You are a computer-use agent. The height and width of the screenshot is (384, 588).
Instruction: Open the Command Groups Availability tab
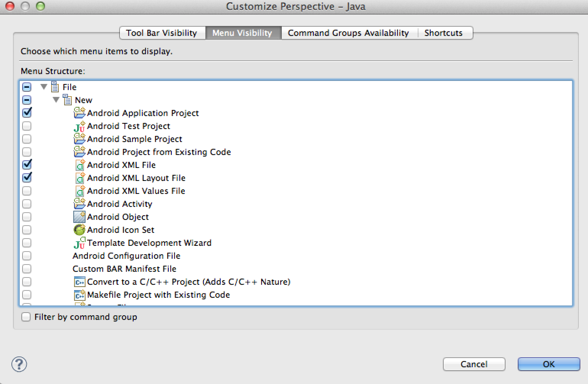[348, 33]
